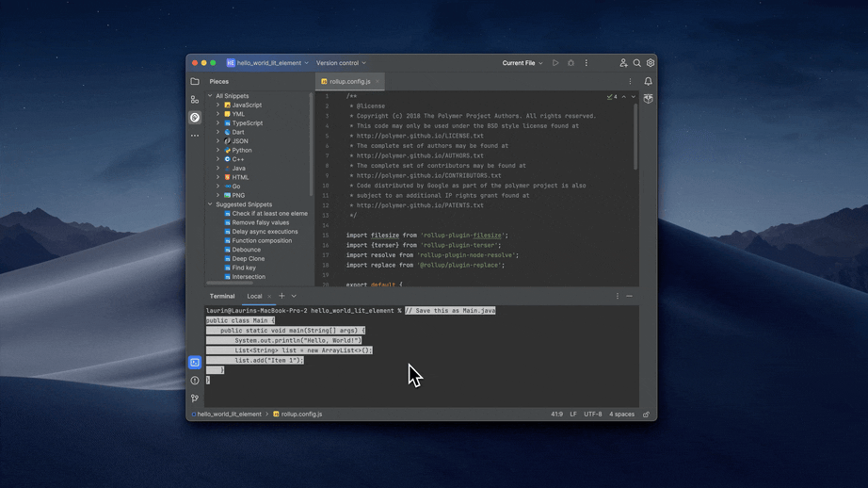Debug the current file with bug icon
Viewport: 868px width, 488px height.
(571, 63)
